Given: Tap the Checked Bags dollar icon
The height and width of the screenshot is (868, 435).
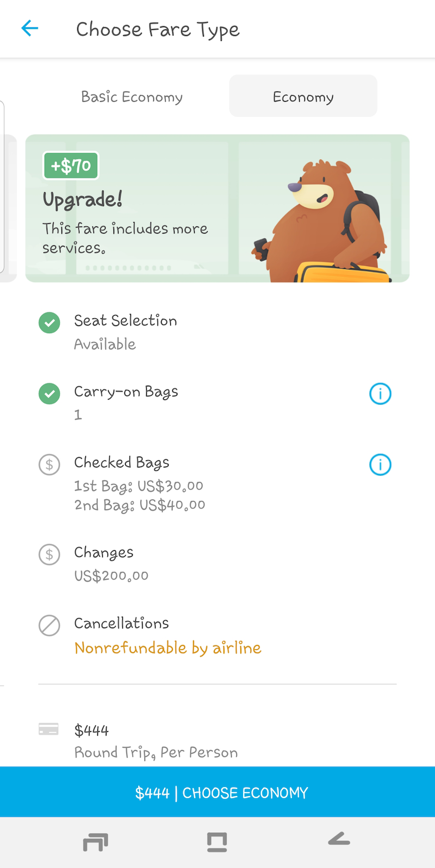Looking at the screenshot, I should [x=49, y=464].
